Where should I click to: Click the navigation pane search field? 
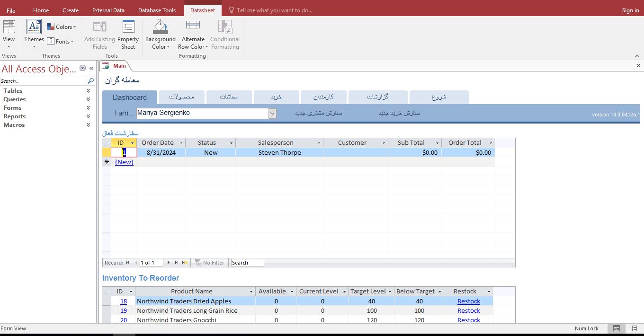tap(43, 81)
